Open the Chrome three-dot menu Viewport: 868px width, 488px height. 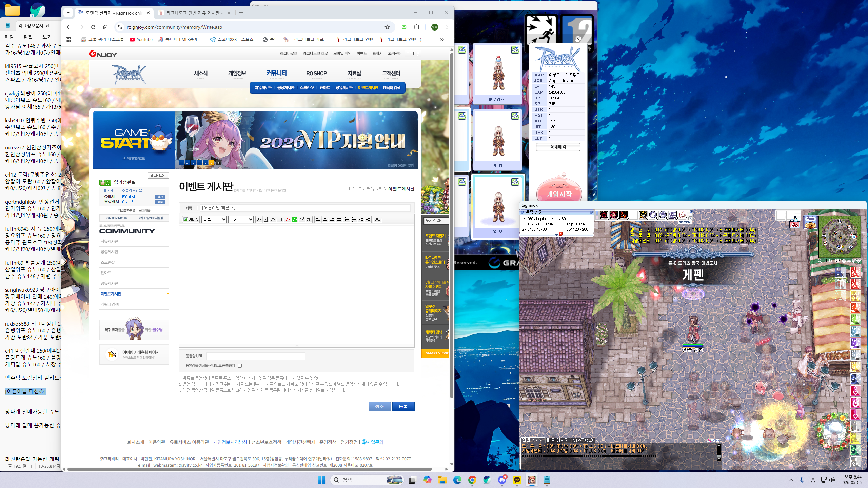click(447, 27)
